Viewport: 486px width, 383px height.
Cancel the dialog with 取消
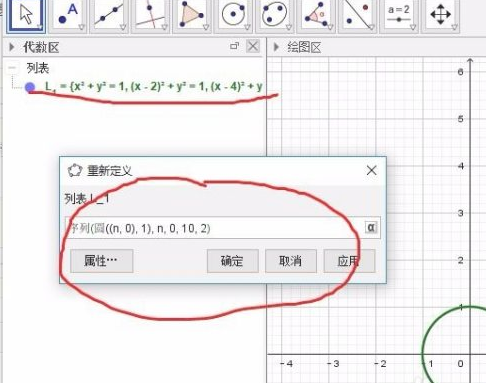(x=291, y=261)
